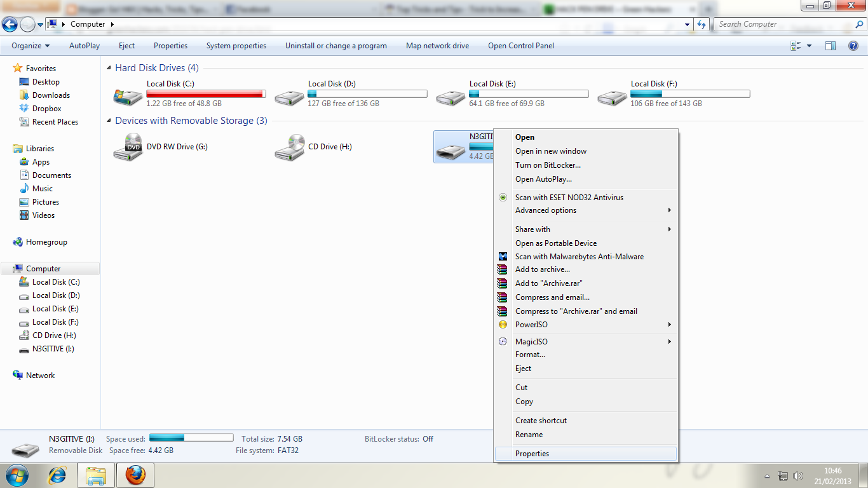This screenshot has width=868, height=488.
Task: Click the refresh icon beside the address bar
Action: pos(702,24)
